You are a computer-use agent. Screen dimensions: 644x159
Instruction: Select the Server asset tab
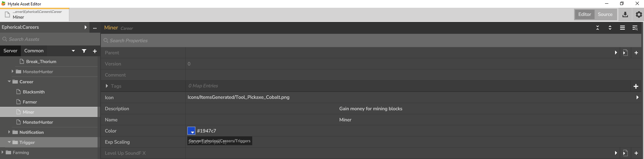(x=10, y=51)
